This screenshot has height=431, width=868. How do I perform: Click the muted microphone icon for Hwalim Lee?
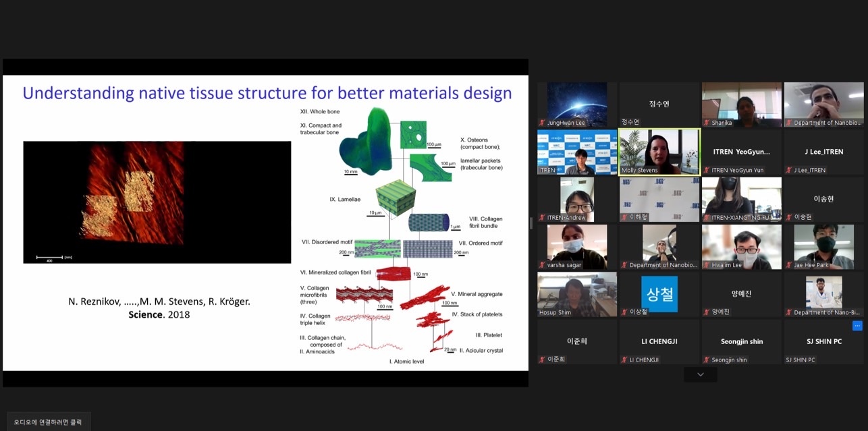click(707, 265)
